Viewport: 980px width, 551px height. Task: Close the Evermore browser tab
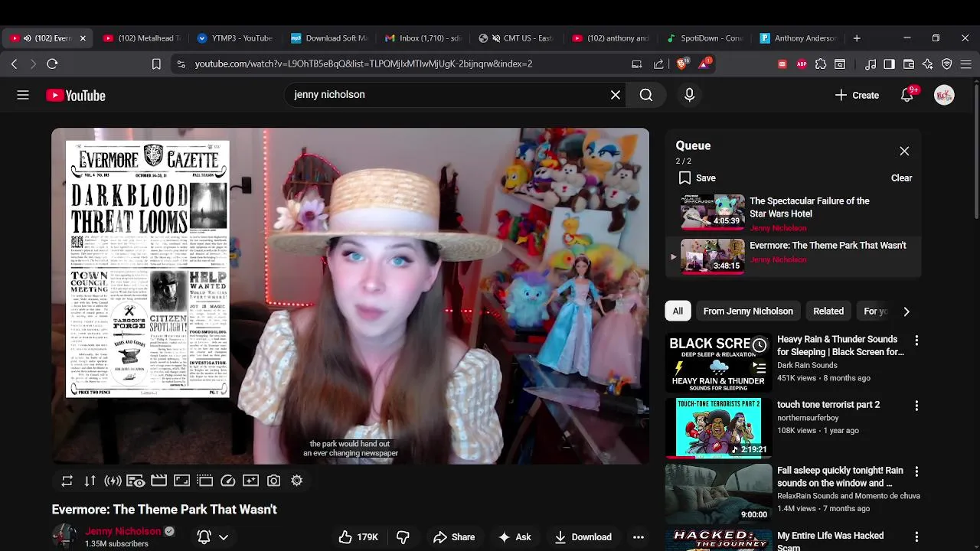[x=83, y=38]
